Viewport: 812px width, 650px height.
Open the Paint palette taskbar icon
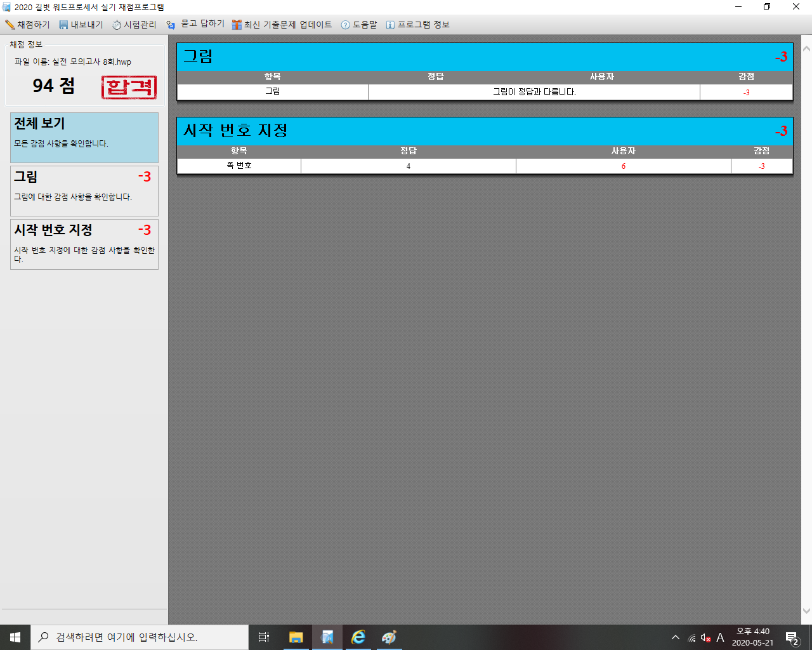[389, 637]
